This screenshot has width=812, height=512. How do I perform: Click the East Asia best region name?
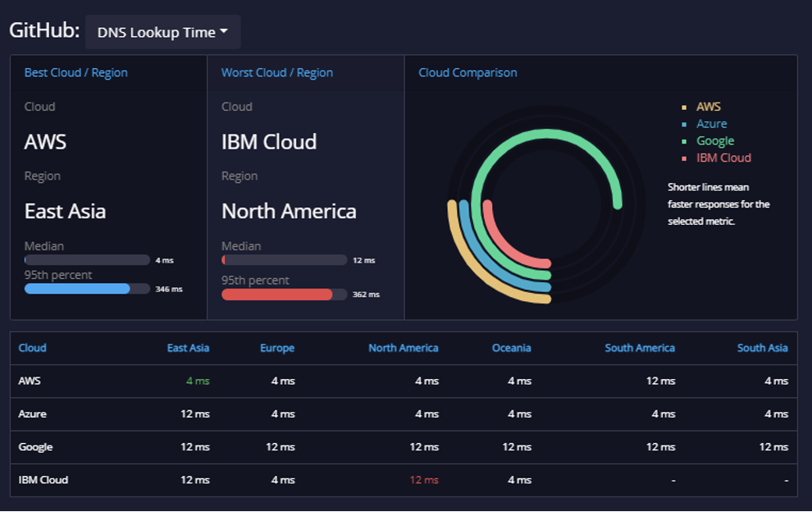(x=66, y=212)
